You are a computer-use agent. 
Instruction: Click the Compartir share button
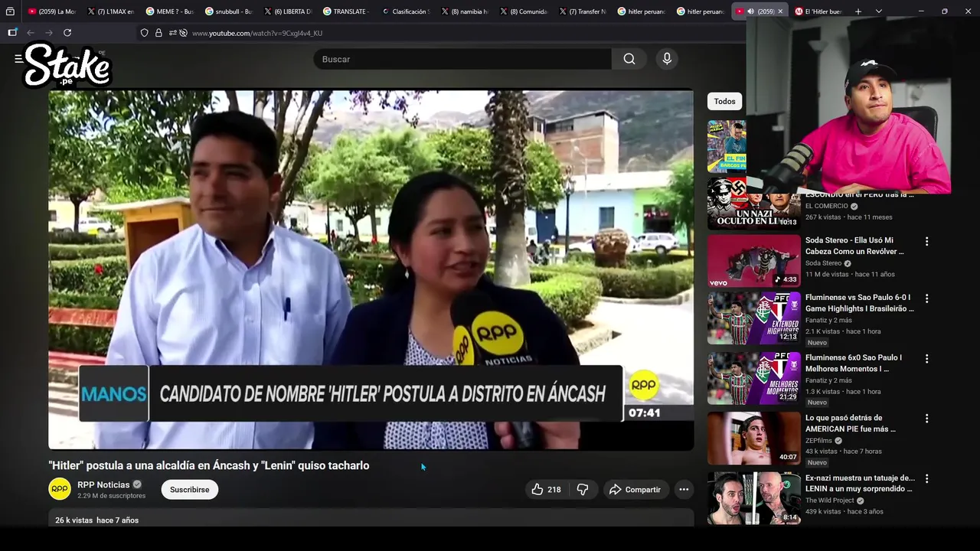(x=635, y=490)
